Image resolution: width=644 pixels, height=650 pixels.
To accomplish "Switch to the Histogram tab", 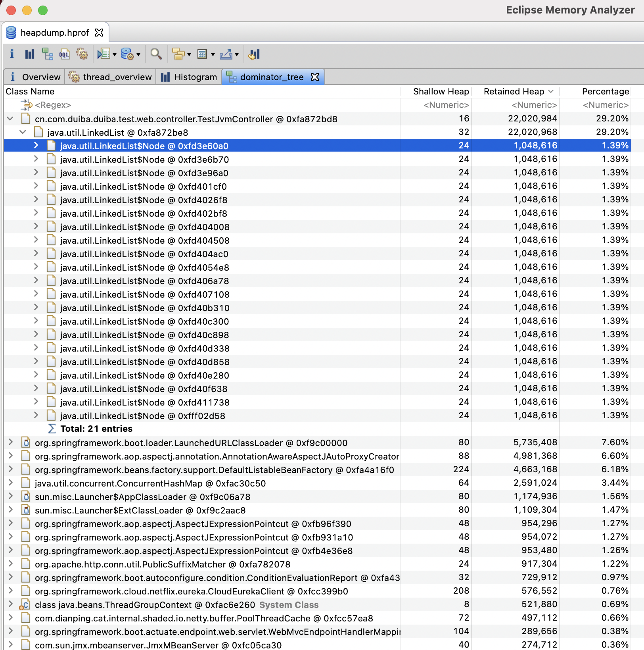I will pyautogui.click(x=189, y=77).
